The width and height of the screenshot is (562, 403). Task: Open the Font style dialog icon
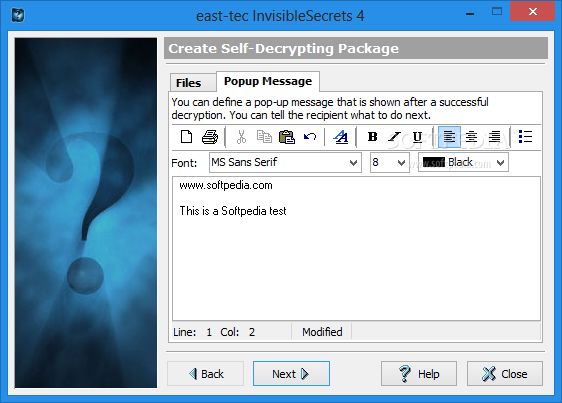pyautogui.click(x=340, y=137)
